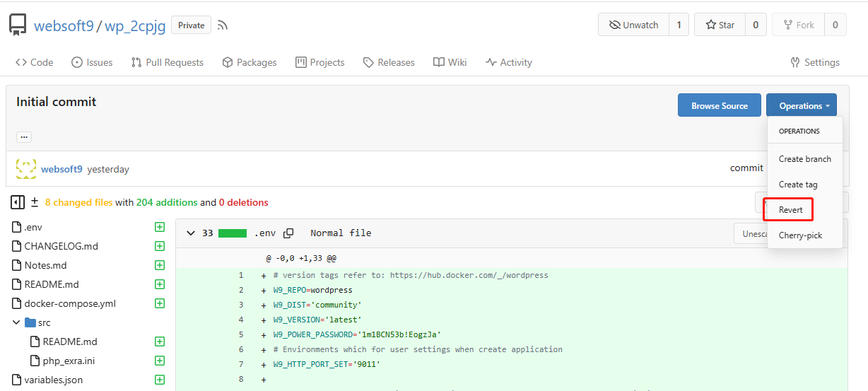Screen dimensions: 868x391
Task: Star the repository
Action: pos(720,25)
